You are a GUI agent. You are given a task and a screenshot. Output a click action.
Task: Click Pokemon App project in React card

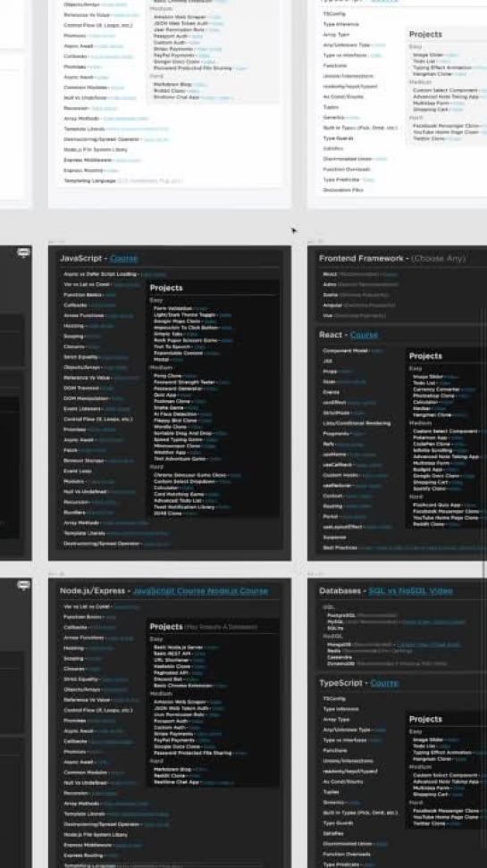(430, 438)
